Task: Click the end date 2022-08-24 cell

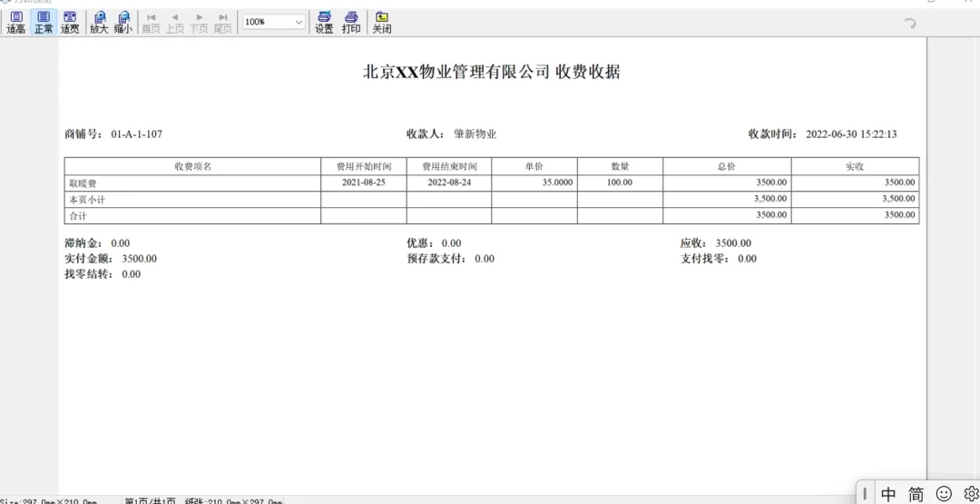Action: coord(449,183)
